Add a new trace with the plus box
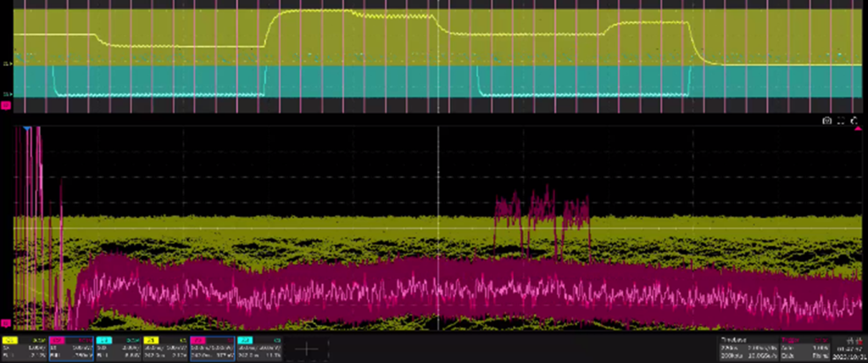The width and height of the screenshot is (868, 363). 305,348
